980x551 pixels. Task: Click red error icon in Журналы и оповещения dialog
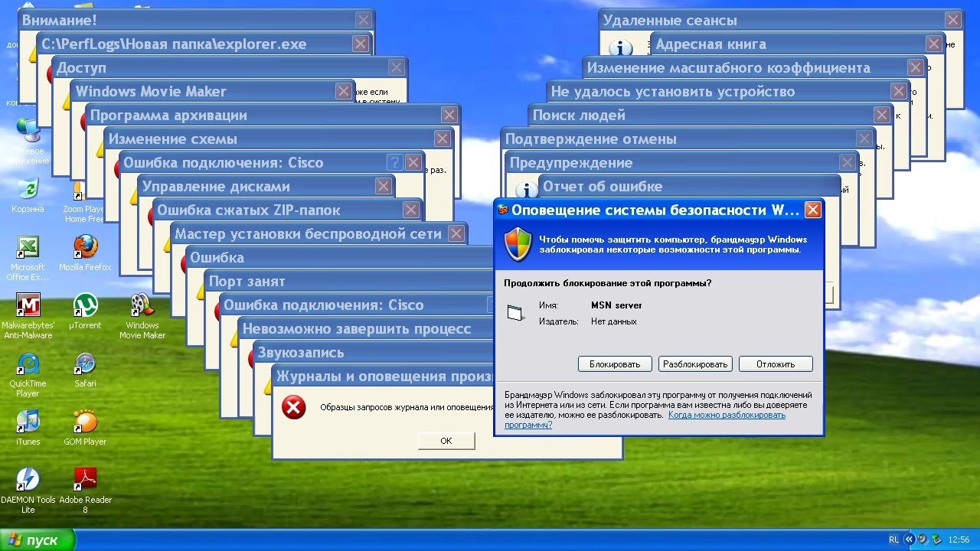(x=293, y=406)
